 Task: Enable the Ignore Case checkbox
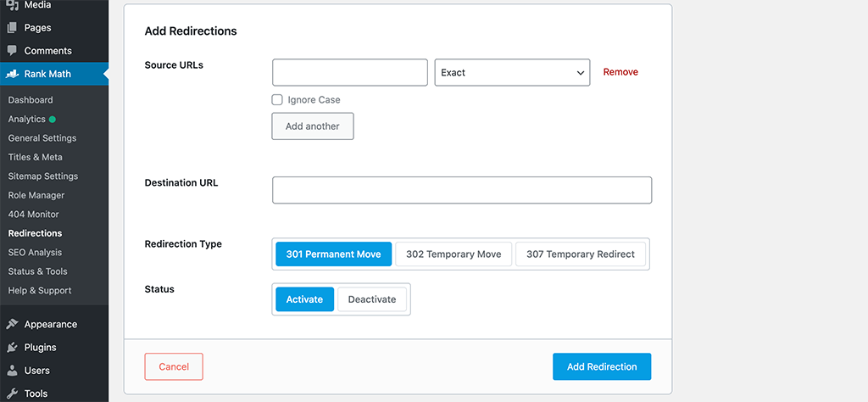(x=277, y=100)
